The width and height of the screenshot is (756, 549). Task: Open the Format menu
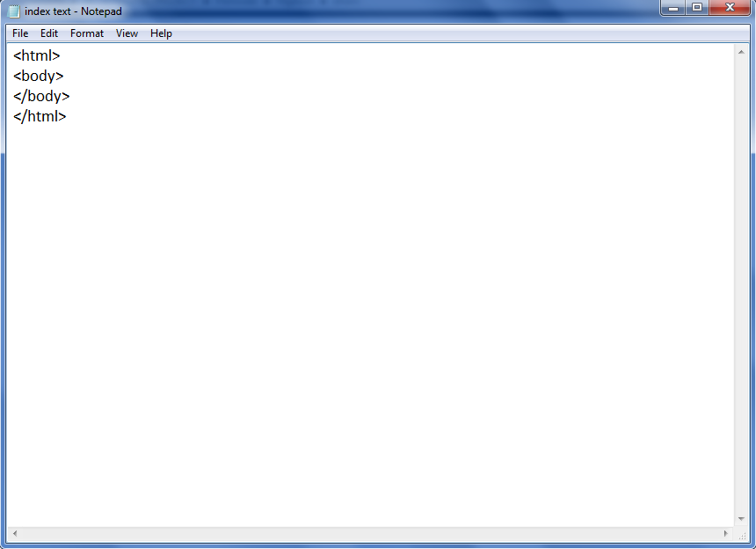pos(86,33)
